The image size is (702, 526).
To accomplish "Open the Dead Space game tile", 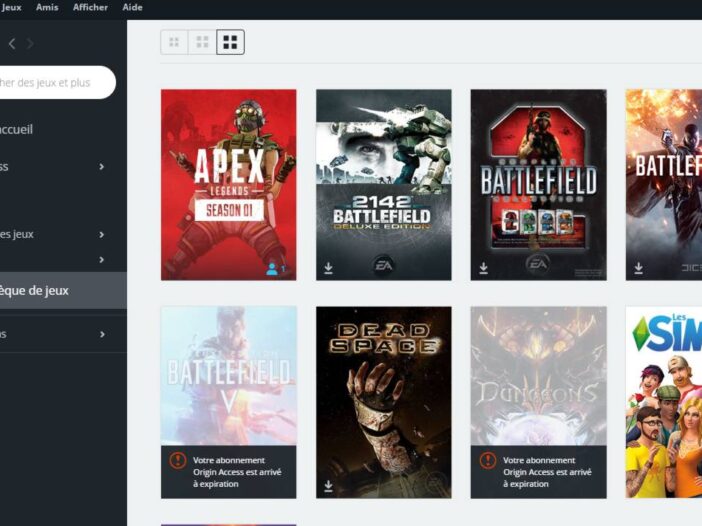I will tap(384, 402).
